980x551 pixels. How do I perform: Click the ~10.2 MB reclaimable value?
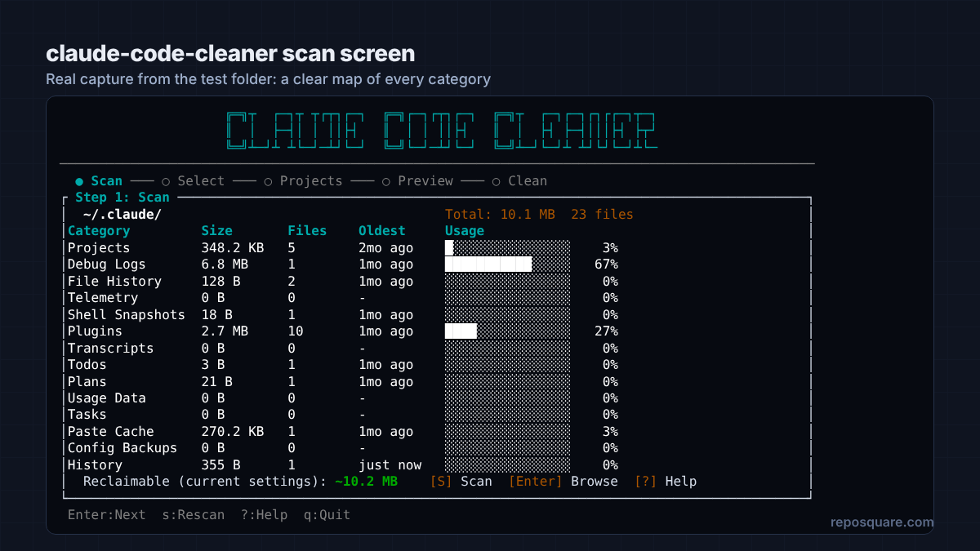366,482
